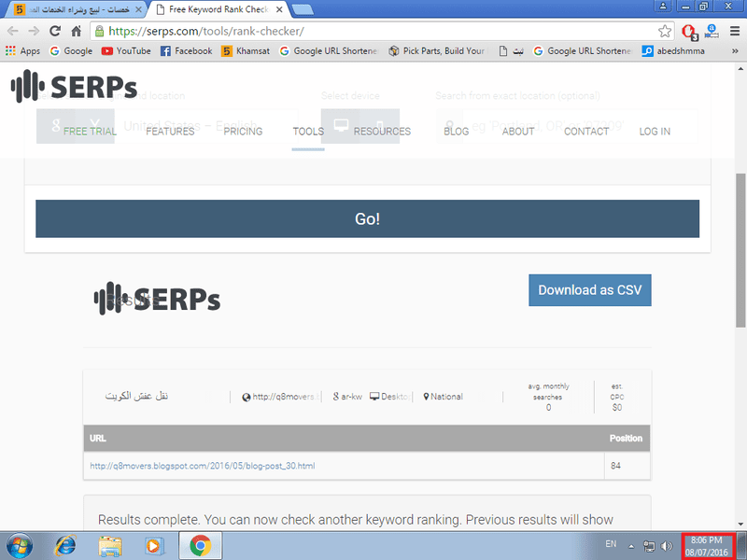Open the Windows Start button
Image resolution: width=747 pixels, height=560 pixels.
20,546
